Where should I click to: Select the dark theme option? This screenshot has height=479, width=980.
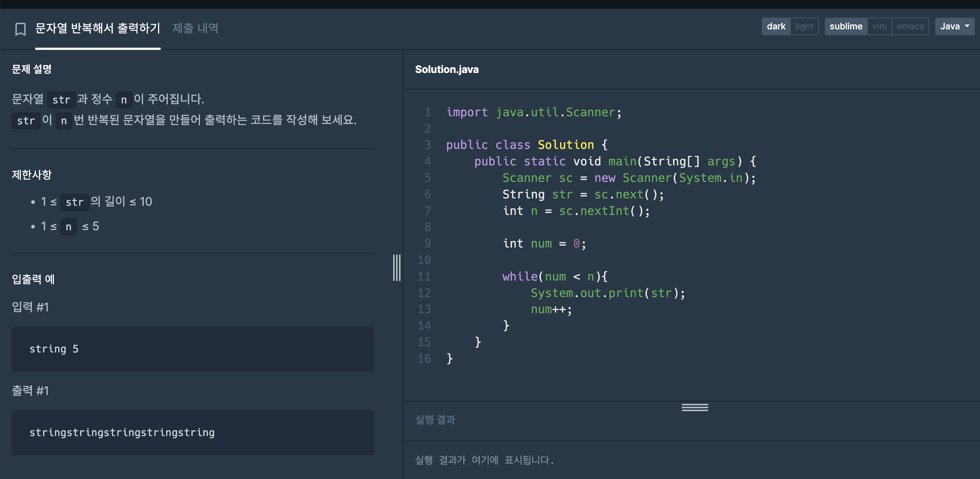(x=776, y=26)
